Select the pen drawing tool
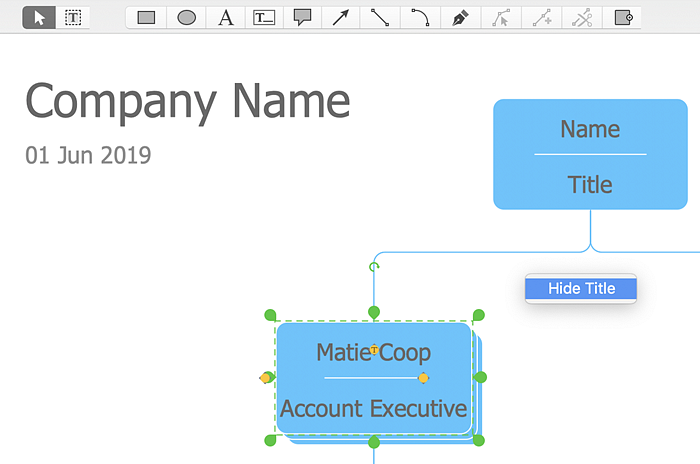The image size is (700, 464). 460,18
